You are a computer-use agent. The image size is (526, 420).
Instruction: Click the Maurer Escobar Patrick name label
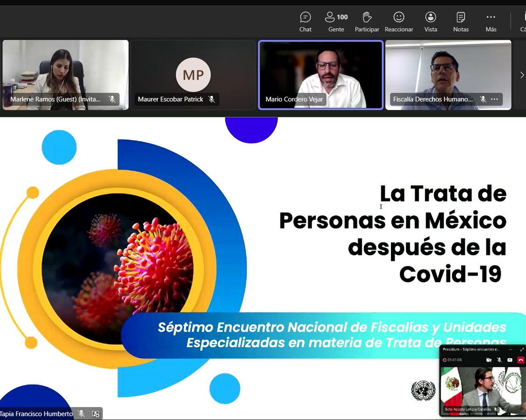coord(171,99)
